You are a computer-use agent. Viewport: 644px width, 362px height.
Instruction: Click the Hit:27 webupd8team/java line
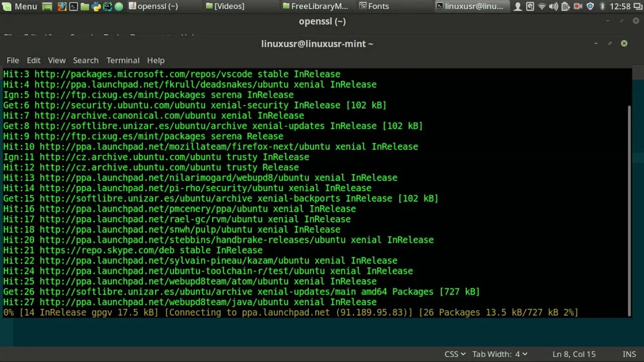coord(190,302)
